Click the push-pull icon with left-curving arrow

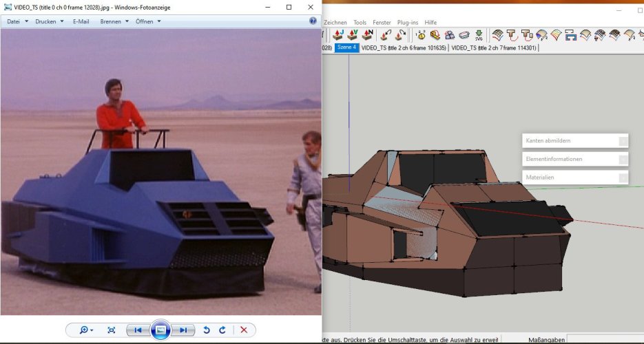point(385,35)
